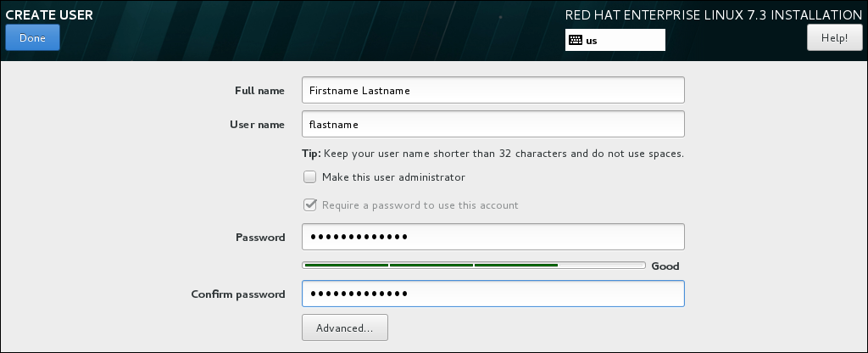
Task: Click the Full name text field
Action: (x=492, y=90)
